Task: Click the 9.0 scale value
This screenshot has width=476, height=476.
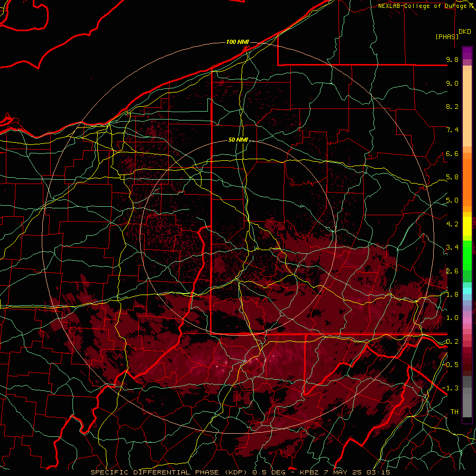Action: click(x=452, y=83)
